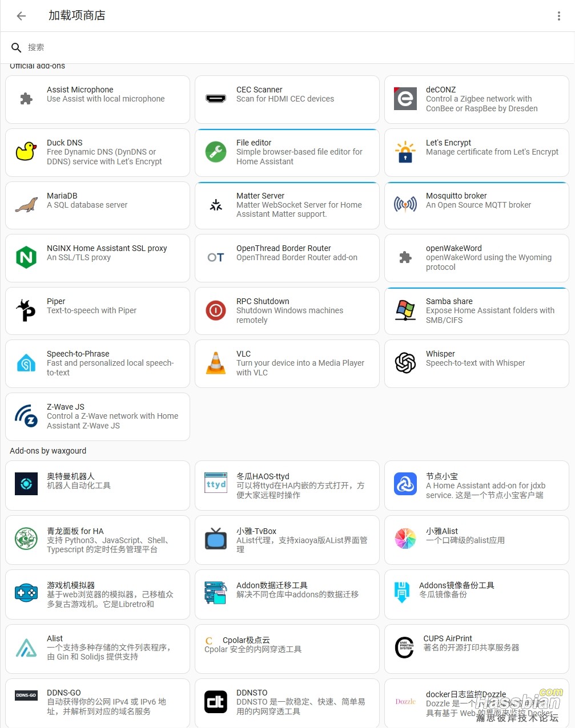Screen dimensions: 575x728
Task: Open the three-dot overflow menu
Action: tap(558, 16)
